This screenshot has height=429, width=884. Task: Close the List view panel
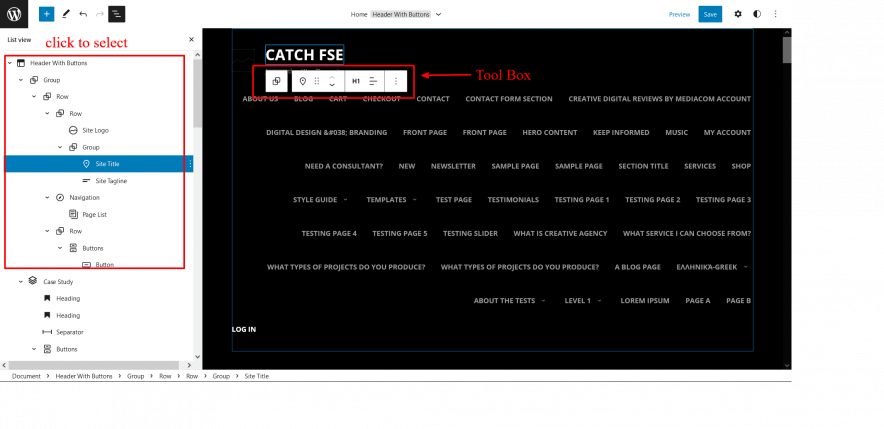pos(190,39)
